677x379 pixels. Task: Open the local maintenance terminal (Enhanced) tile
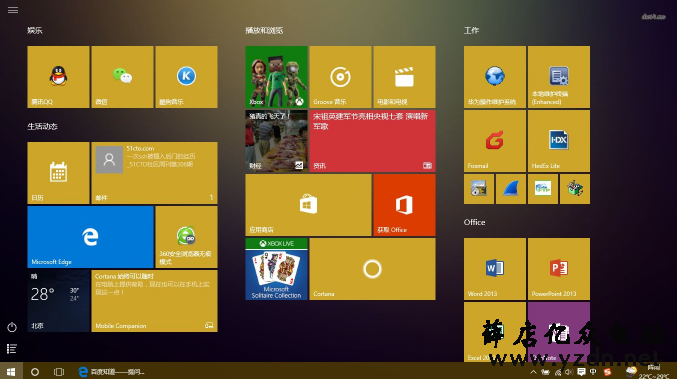click(559, 77)
